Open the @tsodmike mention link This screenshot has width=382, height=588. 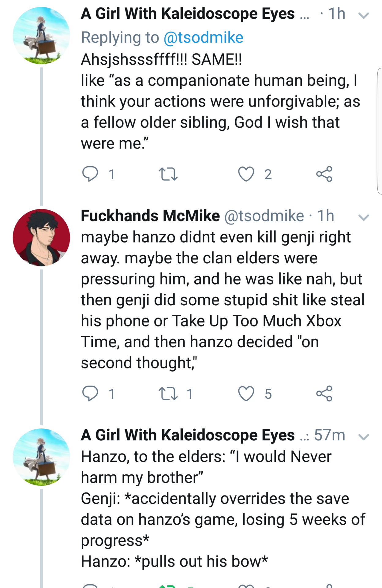203,38
